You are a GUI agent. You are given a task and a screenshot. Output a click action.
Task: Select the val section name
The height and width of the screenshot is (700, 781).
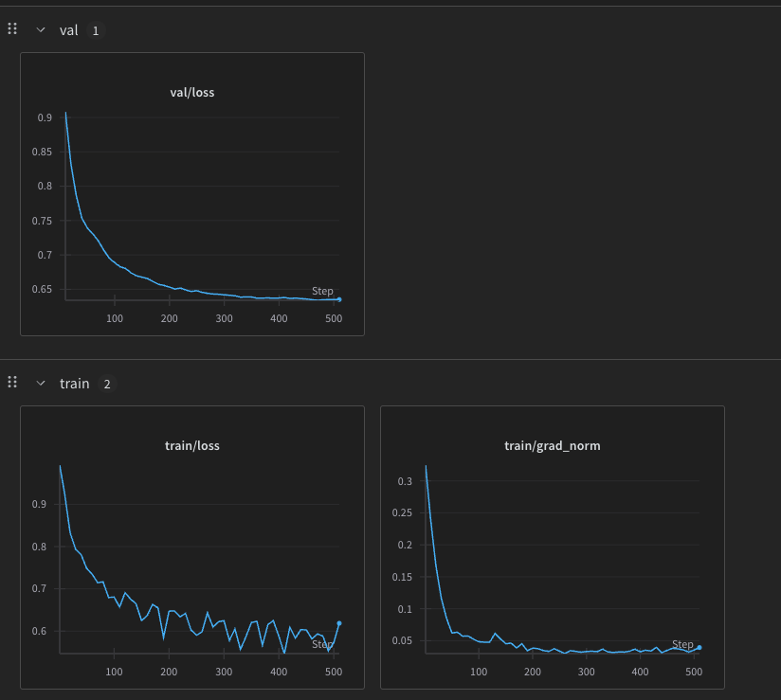point(68,30)
